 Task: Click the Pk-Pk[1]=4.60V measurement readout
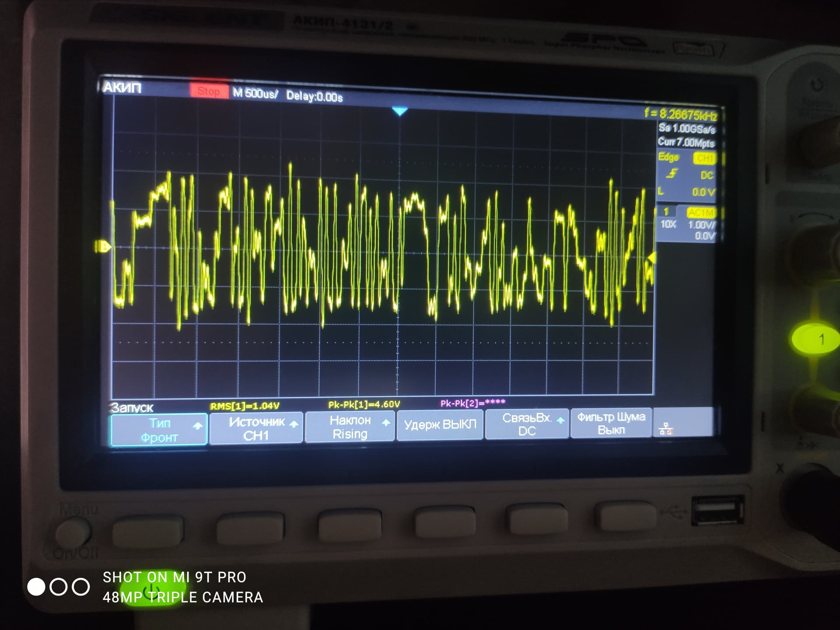[364, 404]
